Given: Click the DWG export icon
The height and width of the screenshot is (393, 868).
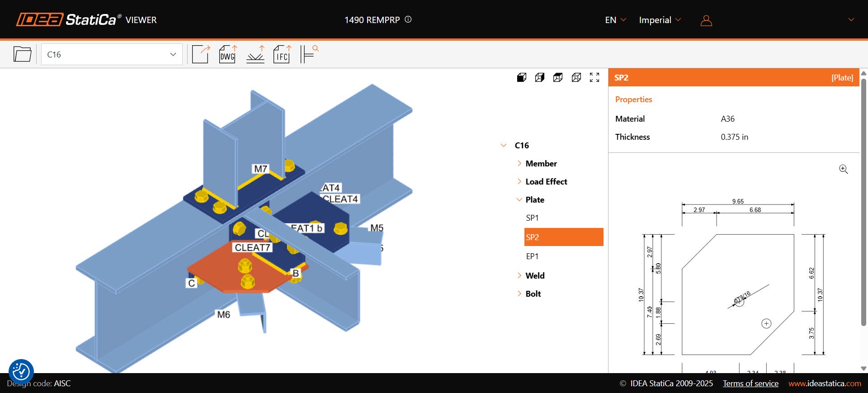Looking at the screenshot, I should coord(228,54).
